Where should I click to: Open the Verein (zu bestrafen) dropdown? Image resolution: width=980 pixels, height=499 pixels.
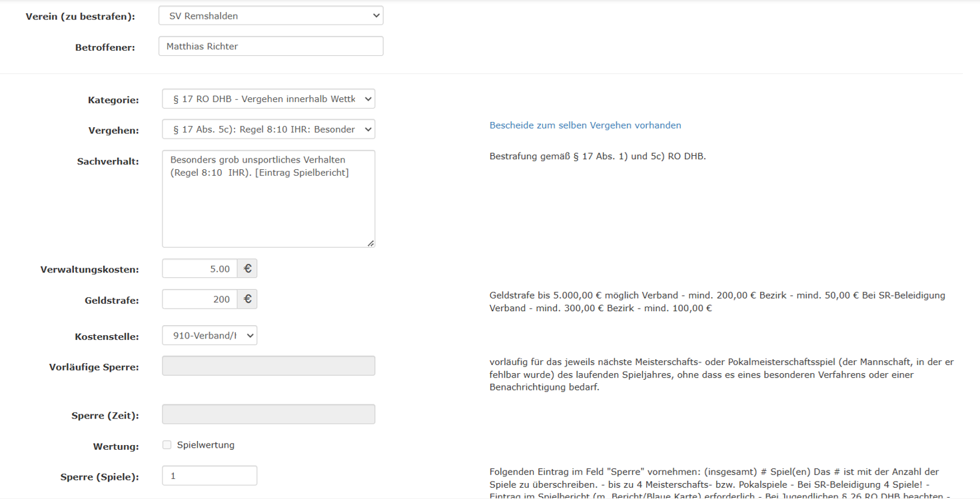270,15
